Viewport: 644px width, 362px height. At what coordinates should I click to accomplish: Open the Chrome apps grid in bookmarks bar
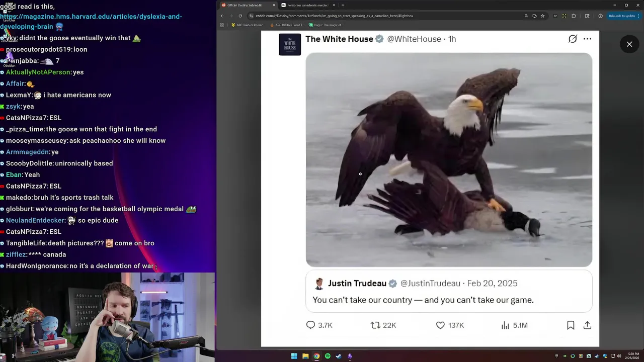coord(222,25)
